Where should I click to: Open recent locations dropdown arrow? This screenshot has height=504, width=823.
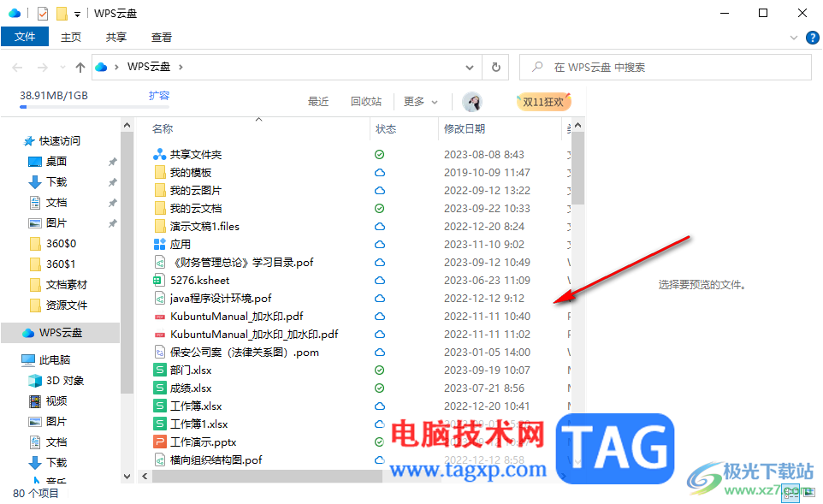coord(63,68)
